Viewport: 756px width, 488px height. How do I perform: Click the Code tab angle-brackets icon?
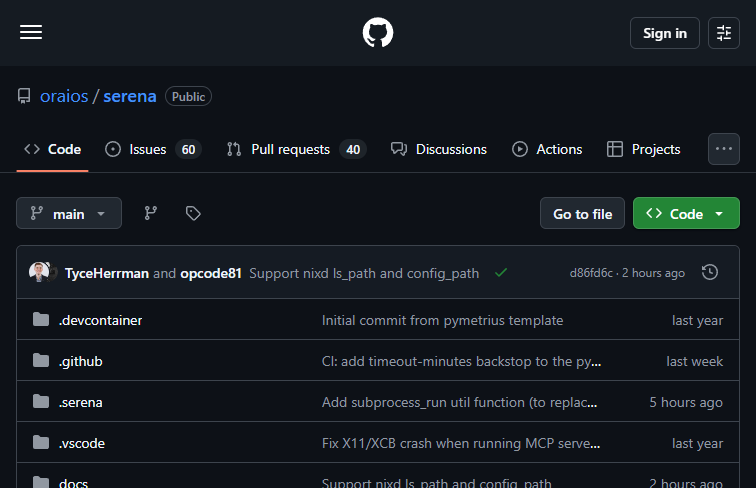pyautogui.click(x=32, y=149)
